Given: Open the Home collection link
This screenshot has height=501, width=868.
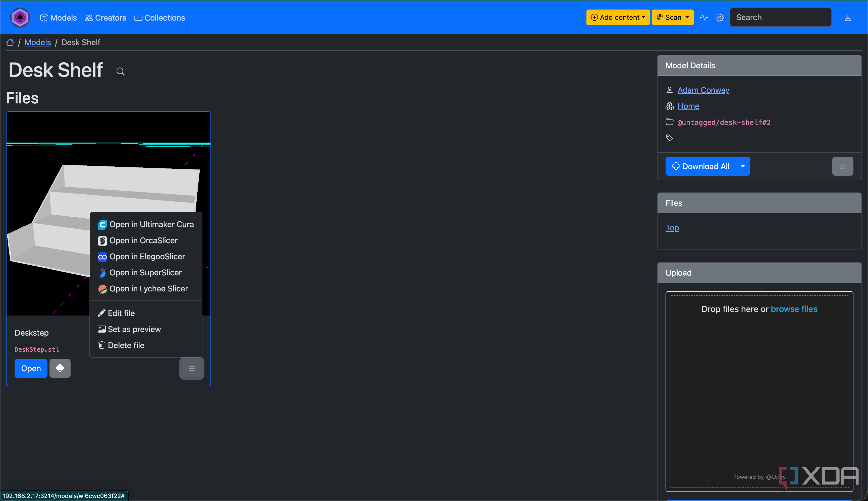Looking at the screenshot, I should click(688, 106).
